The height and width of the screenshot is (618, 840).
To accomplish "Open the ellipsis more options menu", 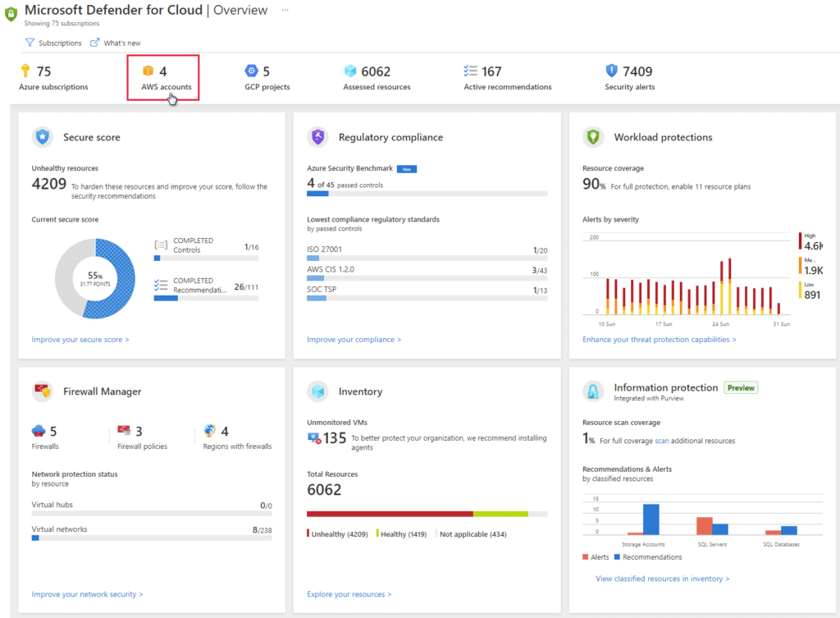I will coord(285,10).
